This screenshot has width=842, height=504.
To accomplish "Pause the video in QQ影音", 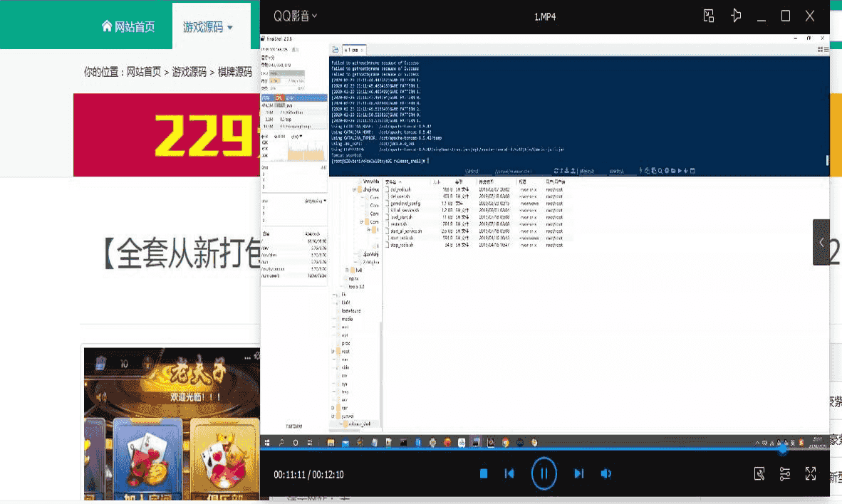I will click(544, 473).
